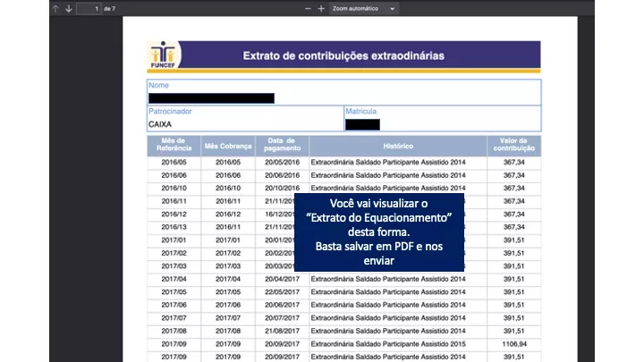Image resolution: width=644 pixels, height=362 pixels.
Task: Select reference month 2016/13
Action: point(174,227)
